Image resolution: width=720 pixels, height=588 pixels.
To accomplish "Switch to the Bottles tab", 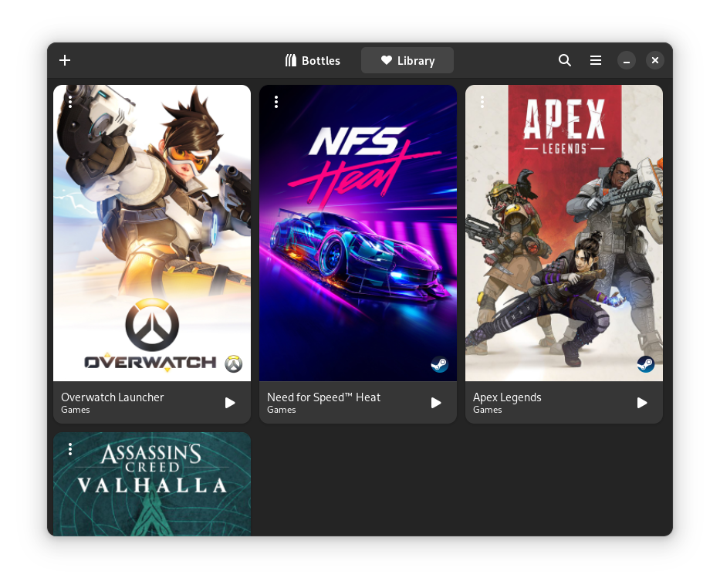I will (313, 60).
